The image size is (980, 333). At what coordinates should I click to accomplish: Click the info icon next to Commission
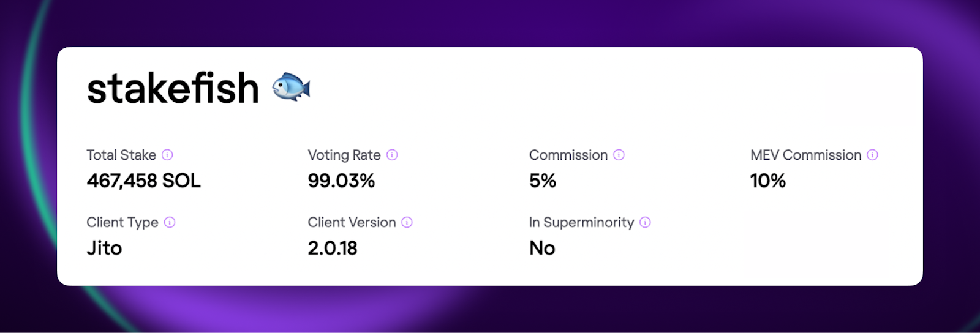[619, 155]
